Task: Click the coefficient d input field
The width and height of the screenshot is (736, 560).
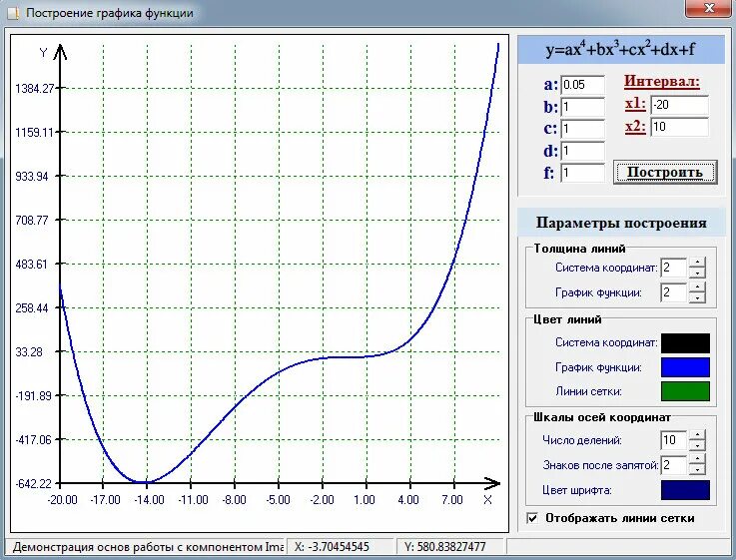Action: coord(582,151)
